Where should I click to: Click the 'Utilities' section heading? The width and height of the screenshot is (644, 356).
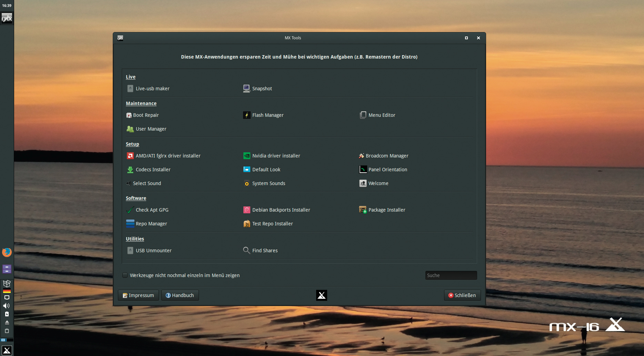click(x=135, y=239)
